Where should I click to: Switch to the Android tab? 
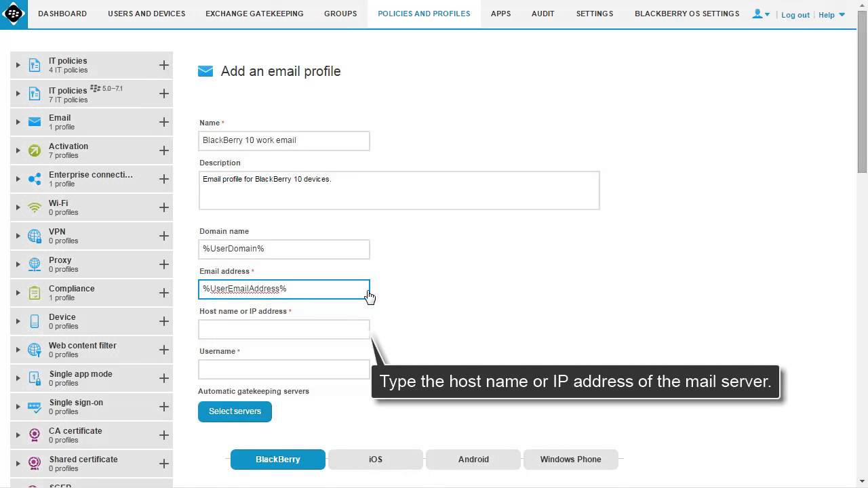pos(473,460)
